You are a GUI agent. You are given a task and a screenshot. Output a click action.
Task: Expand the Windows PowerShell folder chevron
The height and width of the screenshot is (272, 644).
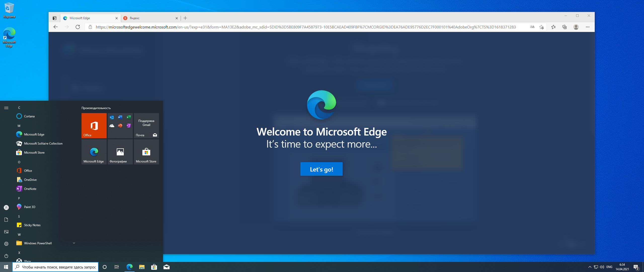pos(74,243)
